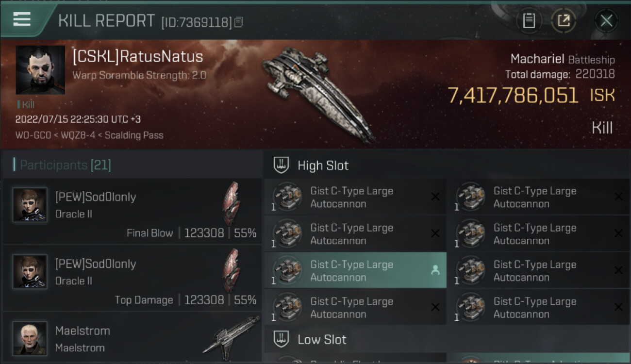Viewport: 631px width, 364px height.
Task: Click the Maelstrom ship icon
Action: coord(231,335)
